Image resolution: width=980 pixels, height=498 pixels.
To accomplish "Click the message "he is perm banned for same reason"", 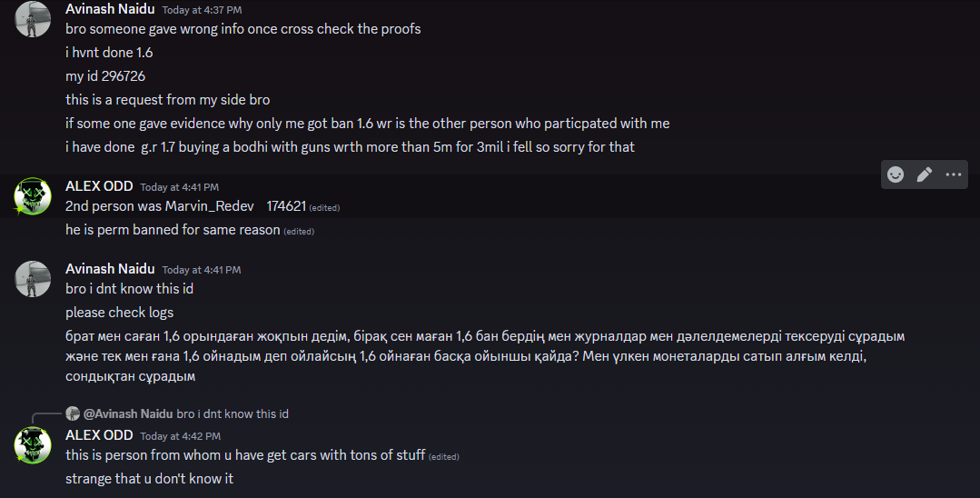I will point(173,230).
